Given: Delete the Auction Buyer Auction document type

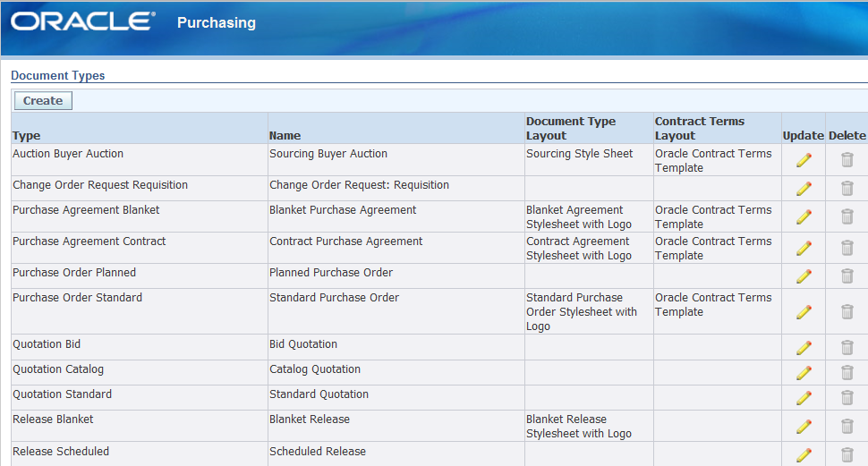Looking at the screenshot, I should click(847, 160).
